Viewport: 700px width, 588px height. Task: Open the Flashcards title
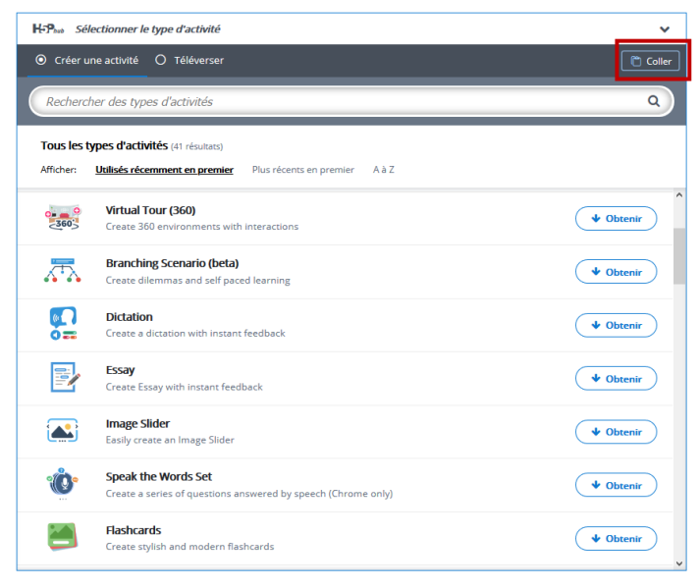[x=134, y=530]
